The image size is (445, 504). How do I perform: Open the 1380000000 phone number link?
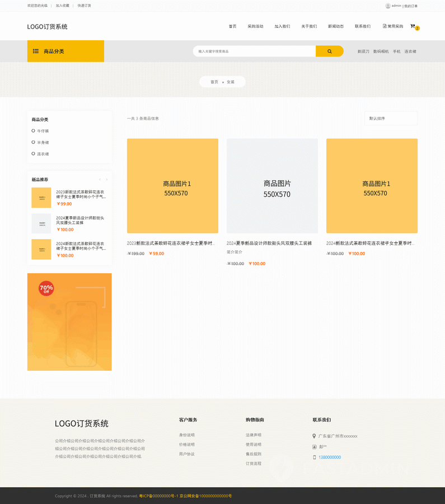pos(330,458)
